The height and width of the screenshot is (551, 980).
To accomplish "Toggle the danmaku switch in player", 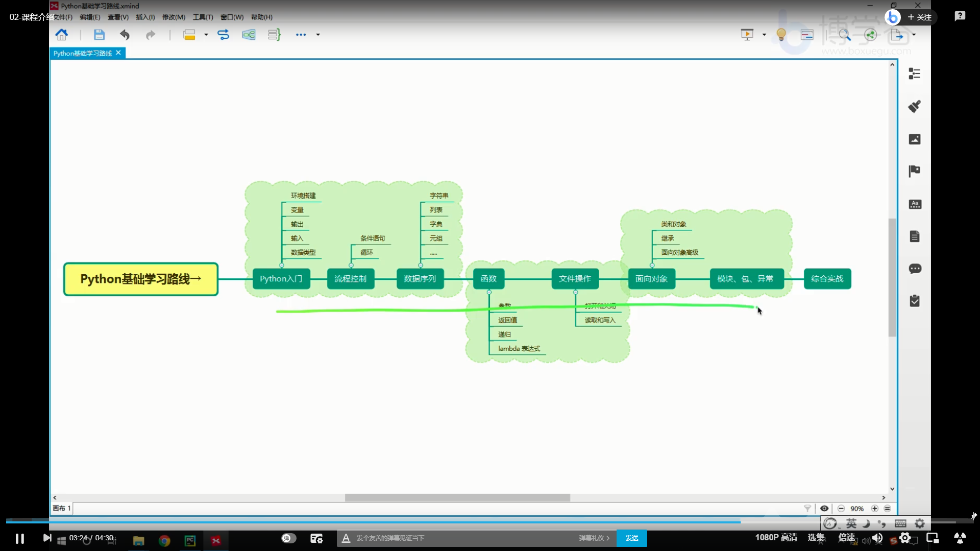I will click(289, 538).
